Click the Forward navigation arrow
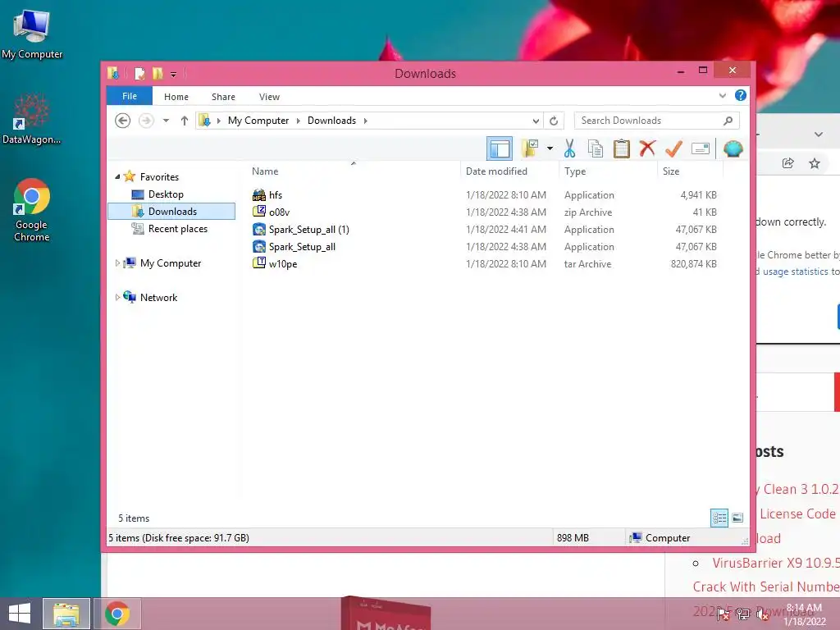This screenshot has width=840, height=630. [146, 121]
